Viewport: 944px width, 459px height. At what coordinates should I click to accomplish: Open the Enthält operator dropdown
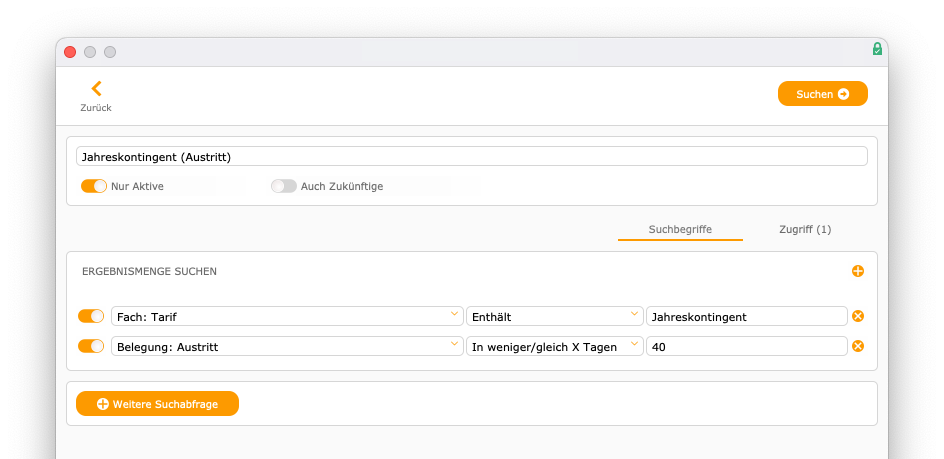click(554, 316)
